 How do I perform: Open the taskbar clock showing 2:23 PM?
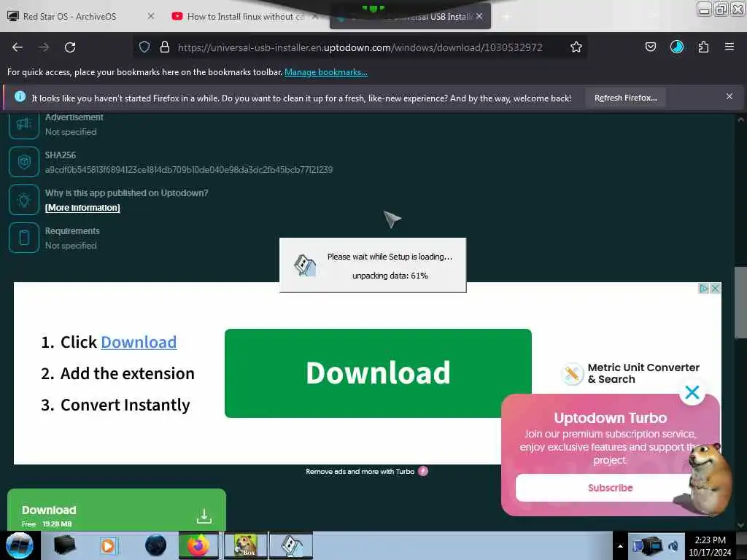click(710, 546)
